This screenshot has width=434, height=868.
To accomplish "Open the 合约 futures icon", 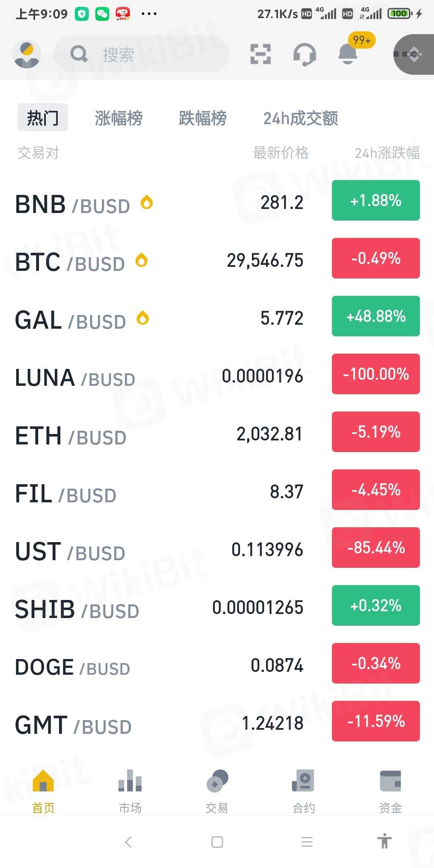I will 303,782.
